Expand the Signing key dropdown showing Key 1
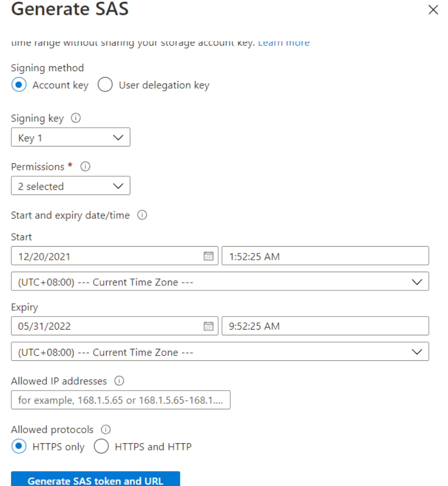448x486 pixels. coord(70,138)
